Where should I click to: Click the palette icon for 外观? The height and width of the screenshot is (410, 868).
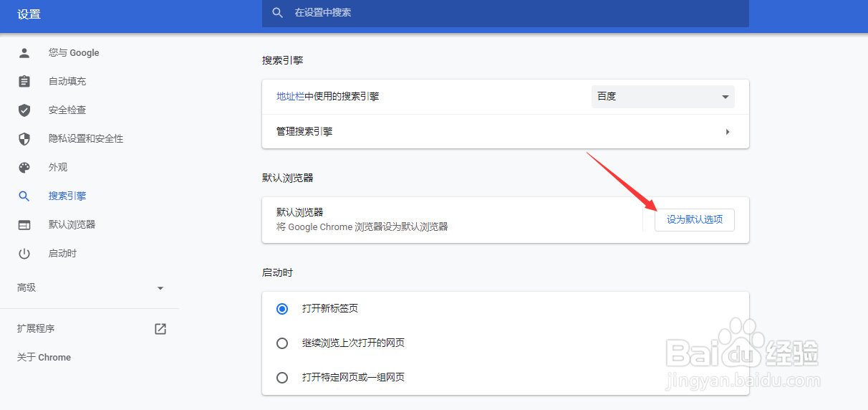(24, 167)
